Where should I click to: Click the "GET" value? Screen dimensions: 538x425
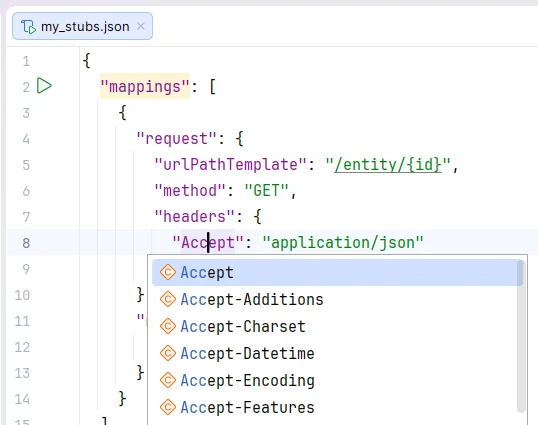pyautogui.click(x=266, y=191)
